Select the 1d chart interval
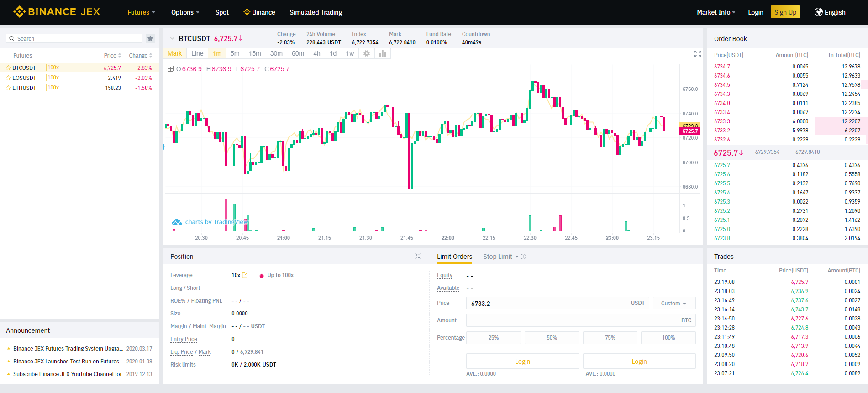This screenshot has width=868, height=393. point(333,53)
